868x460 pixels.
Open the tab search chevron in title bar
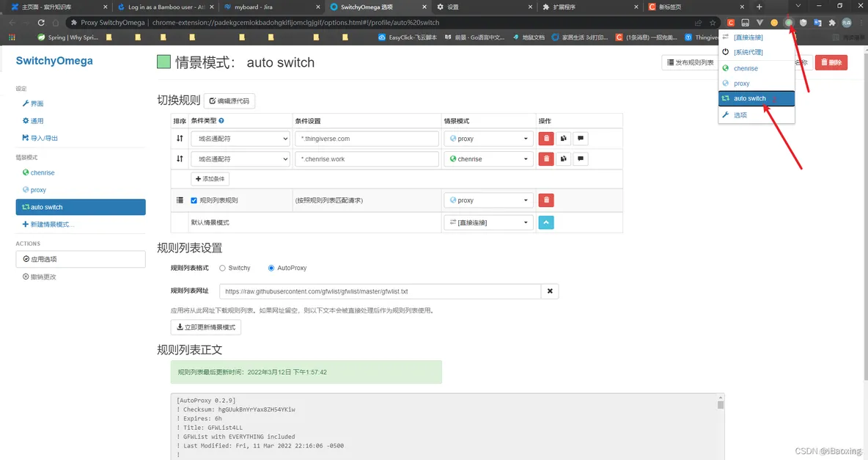(x=798, y=6)
